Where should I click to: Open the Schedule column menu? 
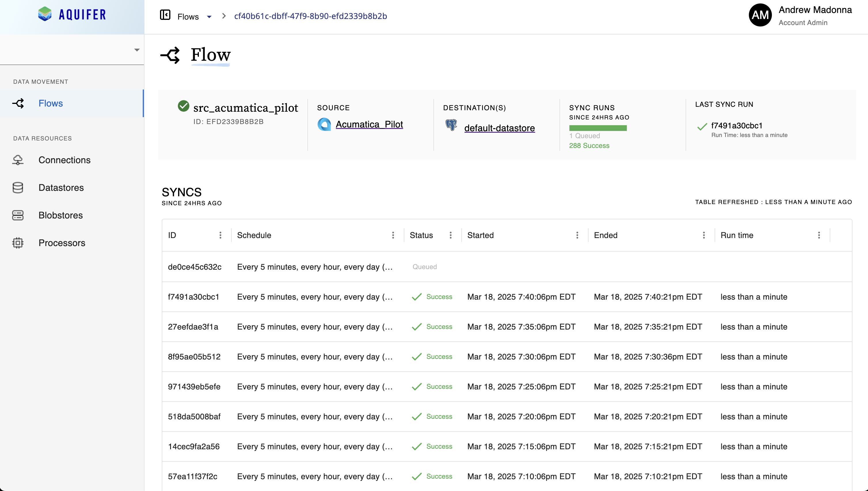[x=393, y=235]
